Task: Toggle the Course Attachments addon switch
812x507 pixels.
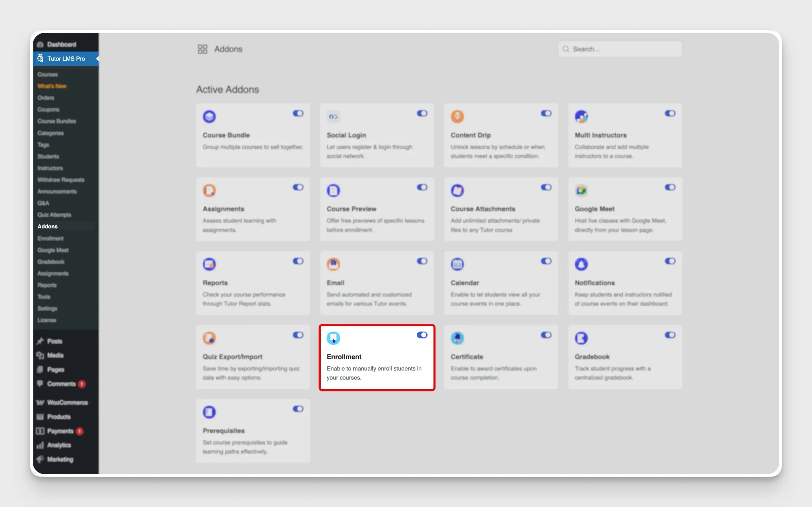Action: click(546, 187)
